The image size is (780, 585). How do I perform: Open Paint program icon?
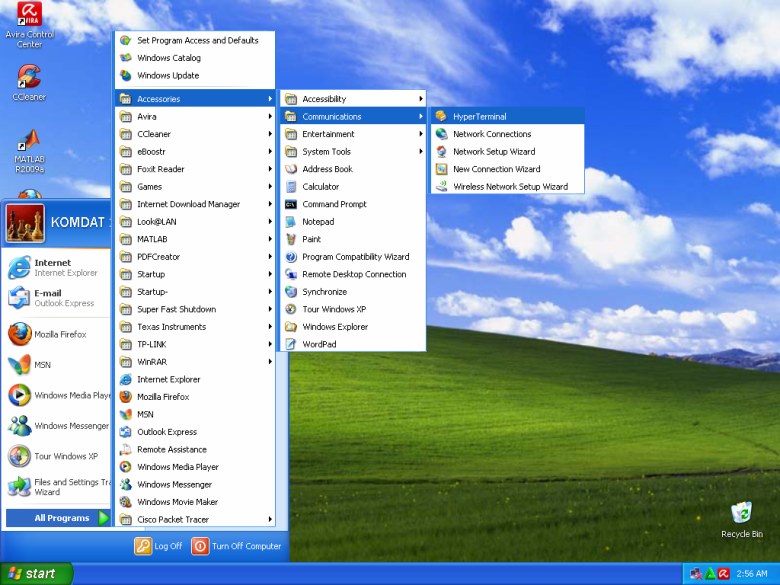[291, 239]
